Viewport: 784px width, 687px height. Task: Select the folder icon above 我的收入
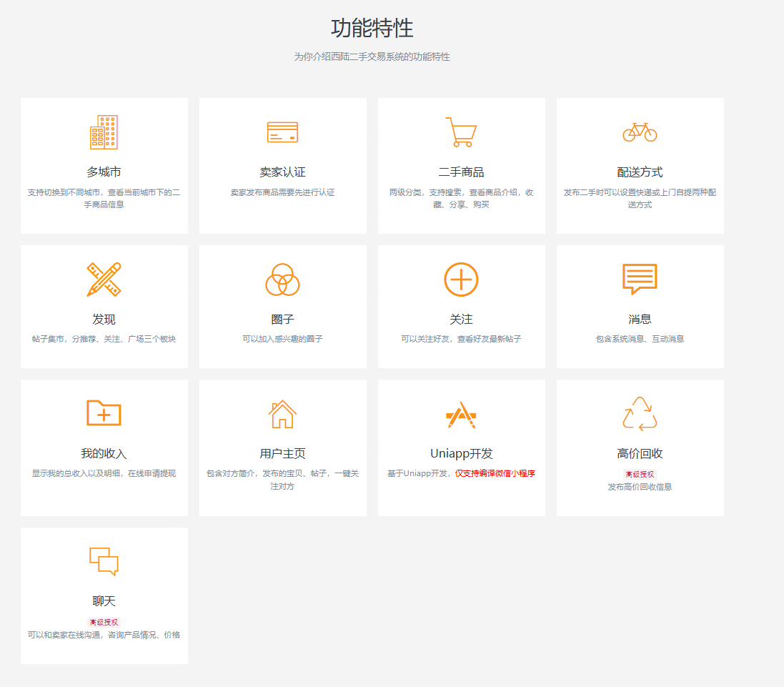click(104, 413)
